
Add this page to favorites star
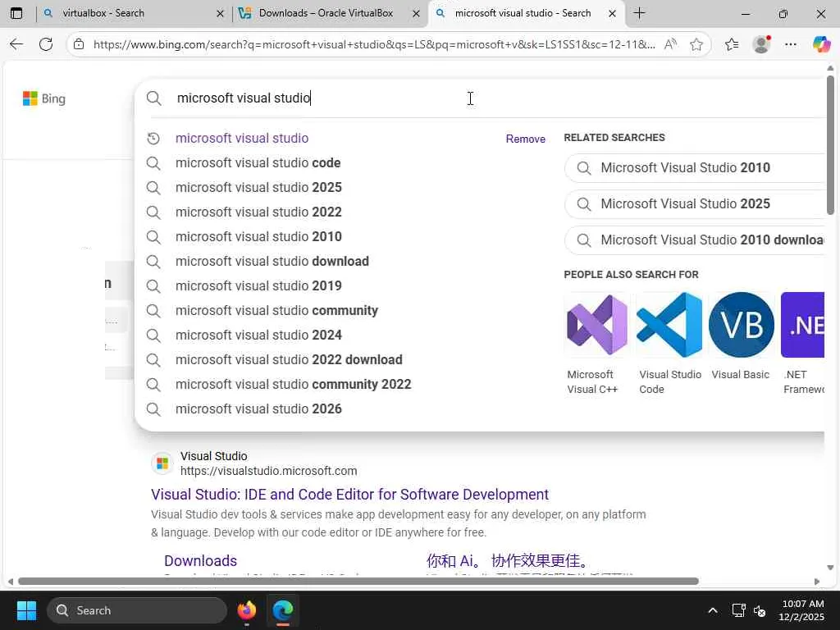tap(696, 44)
